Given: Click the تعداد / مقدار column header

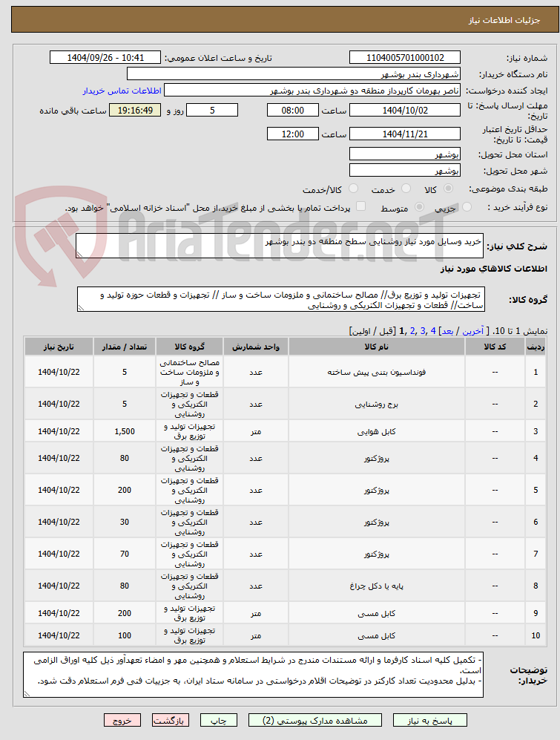Looking at the screenshot, I should coord(125,347).
